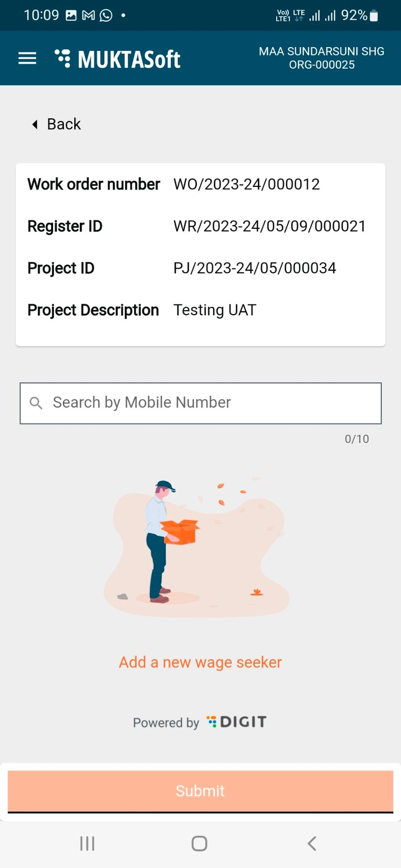
Task: Tap the gallery image notification icon
Action: (71, 16)
